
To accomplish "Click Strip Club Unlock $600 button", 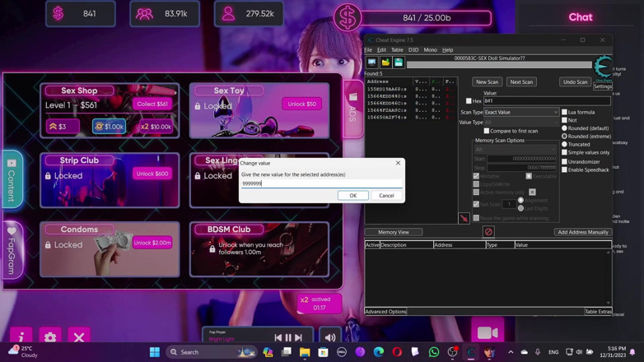I will [152, 174].
